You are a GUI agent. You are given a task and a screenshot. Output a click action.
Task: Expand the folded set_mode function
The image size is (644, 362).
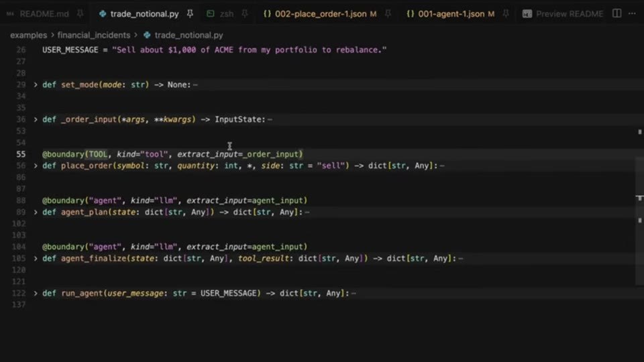pos(36,84)
